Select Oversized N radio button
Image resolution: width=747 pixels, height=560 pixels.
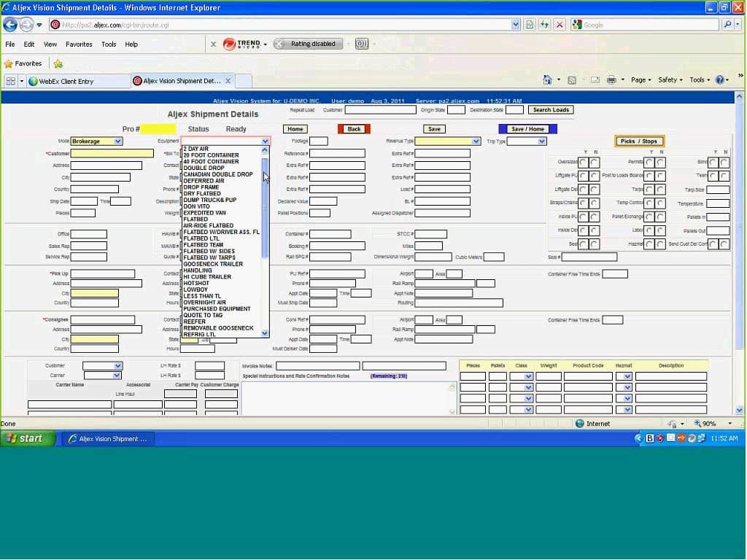point(595,163)
